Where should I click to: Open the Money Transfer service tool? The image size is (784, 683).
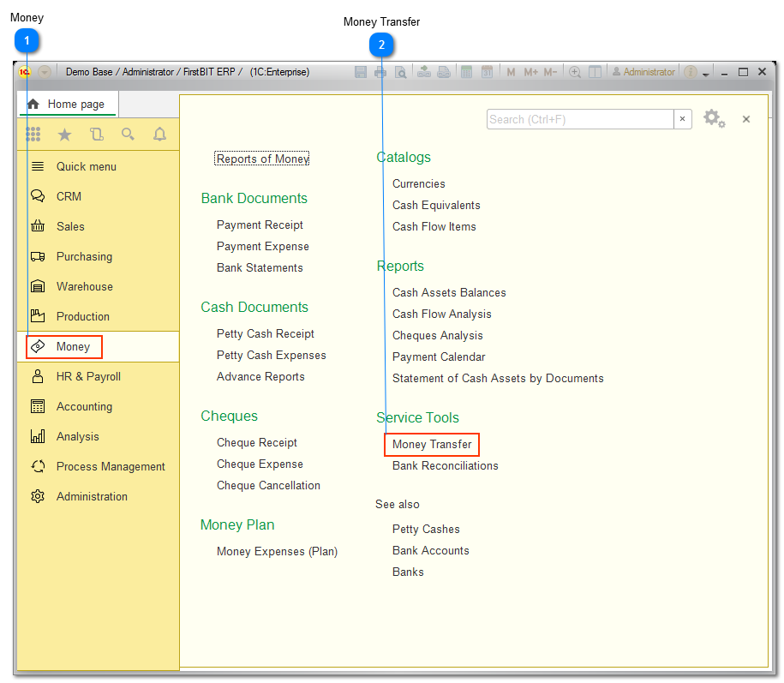point(431,445)
